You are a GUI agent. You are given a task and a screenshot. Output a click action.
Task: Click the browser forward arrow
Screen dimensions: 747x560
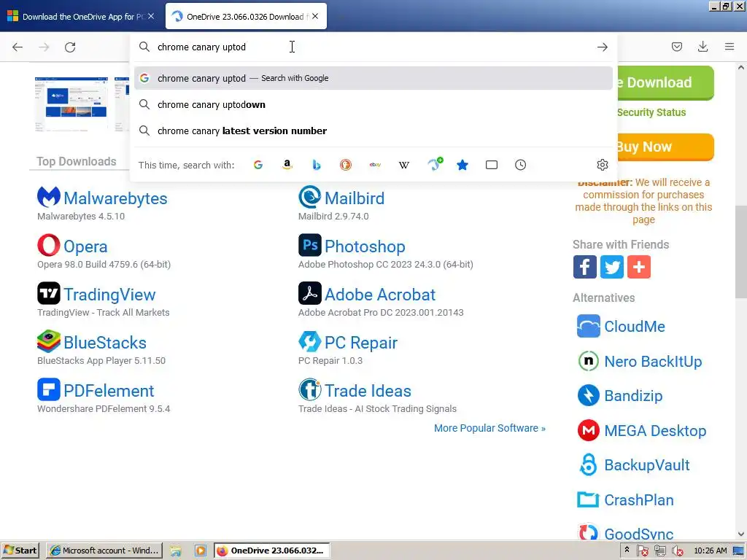44,47
